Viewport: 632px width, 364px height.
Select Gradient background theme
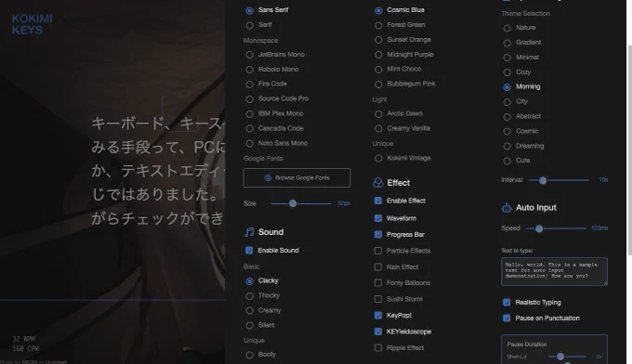coord(507,43)
